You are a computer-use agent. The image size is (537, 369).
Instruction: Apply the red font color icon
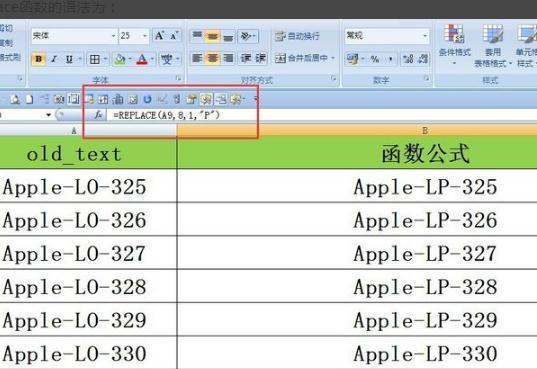[x=142, y=59]
